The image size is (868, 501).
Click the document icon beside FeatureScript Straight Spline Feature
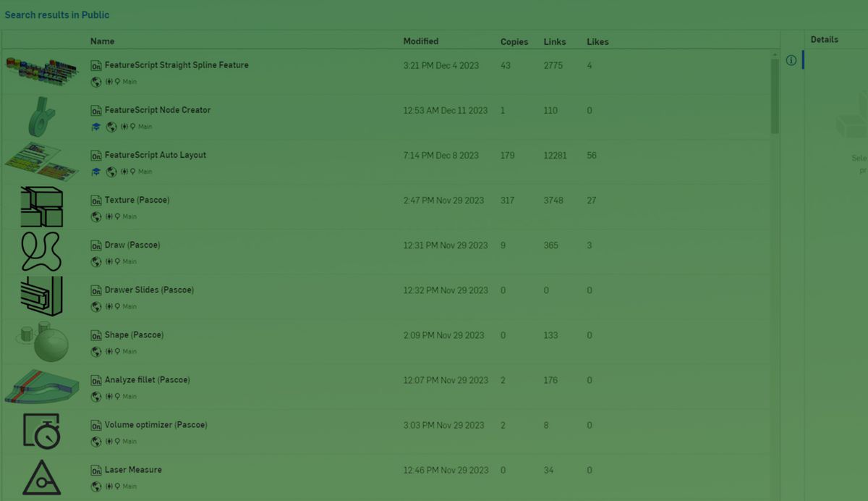(x=96, y=66)
